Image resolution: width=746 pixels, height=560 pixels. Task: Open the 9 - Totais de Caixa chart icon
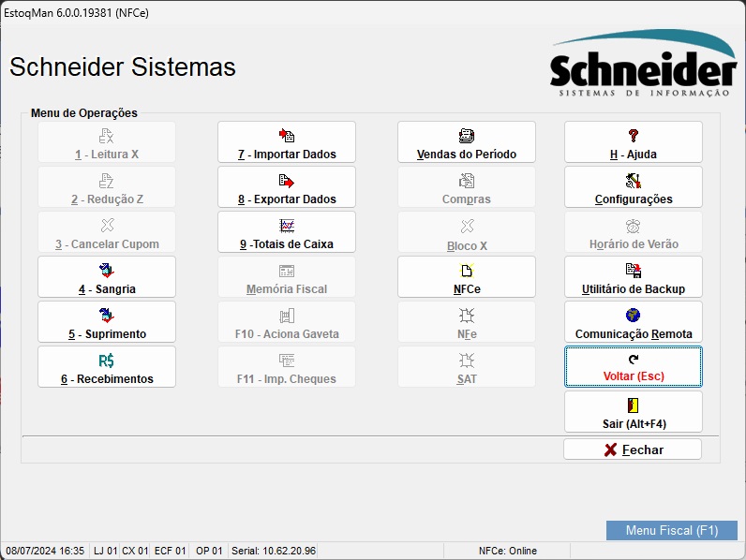pos(287,226)
